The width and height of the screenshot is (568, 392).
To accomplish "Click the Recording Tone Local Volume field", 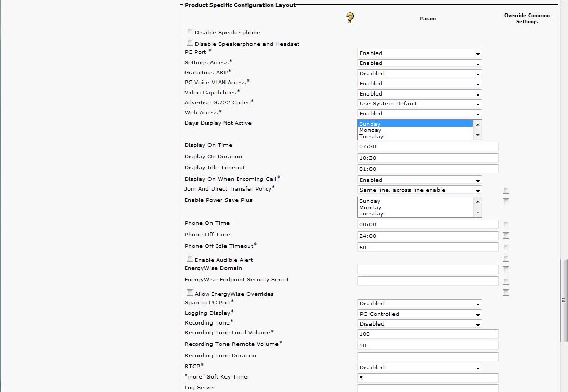I will [428, 334].
